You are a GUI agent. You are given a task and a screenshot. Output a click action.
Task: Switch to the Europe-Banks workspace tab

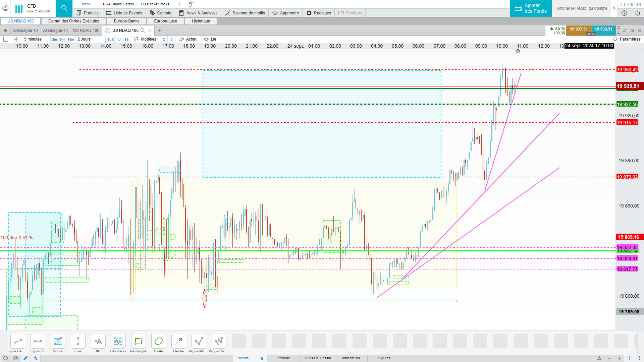coord(126,21)
